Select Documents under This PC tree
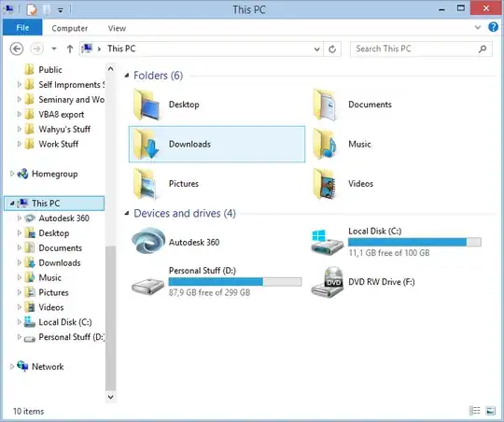 [x=61, y=248]
